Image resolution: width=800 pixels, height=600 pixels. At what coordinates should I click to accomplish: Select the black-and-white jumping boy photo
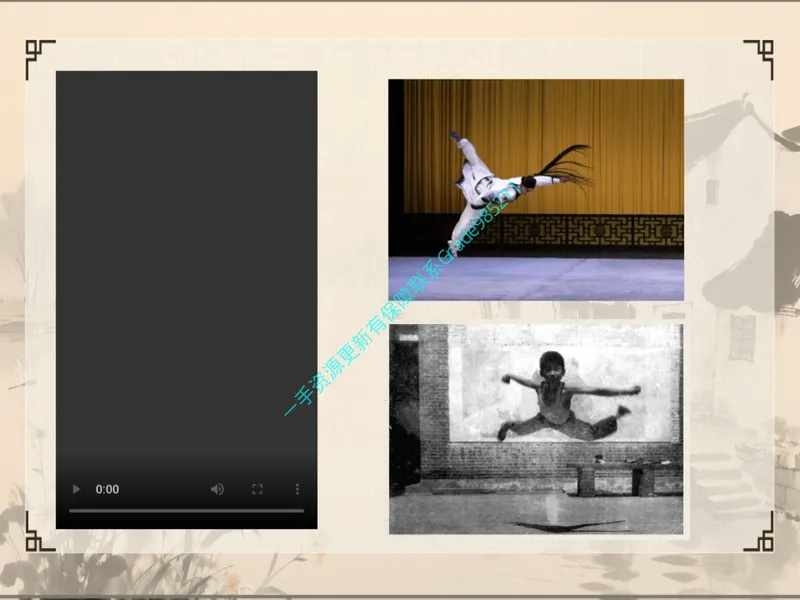(x=536, y=429)
